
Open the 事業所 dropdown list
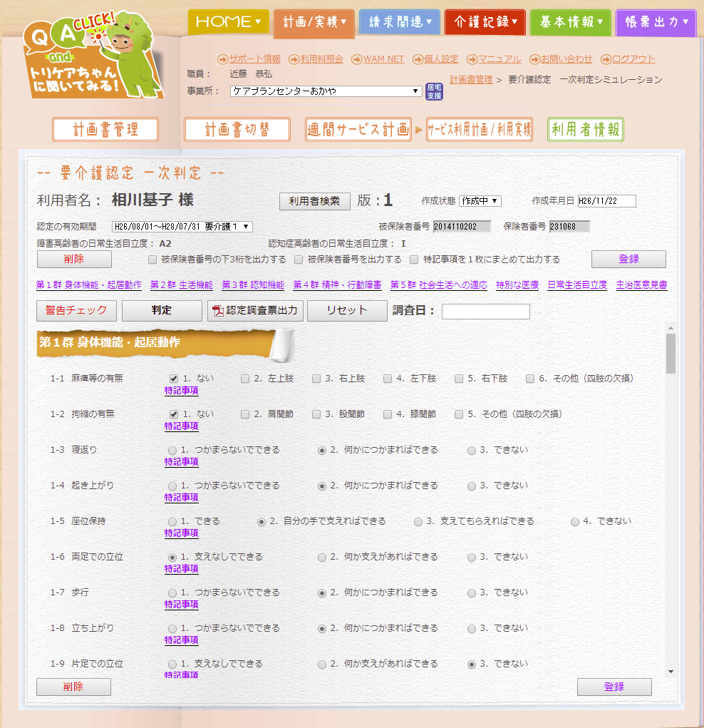click(x=326, y=91)
